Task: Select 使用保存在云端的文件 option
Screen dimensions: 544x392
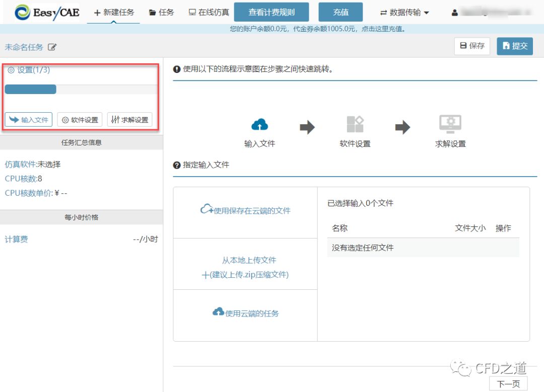Action: click(x=246, y=211)
